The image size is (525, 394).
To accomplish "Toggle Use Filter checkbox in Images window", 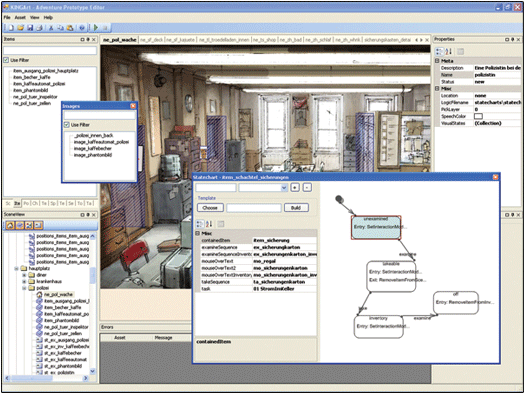I will [x=66, y=125].
